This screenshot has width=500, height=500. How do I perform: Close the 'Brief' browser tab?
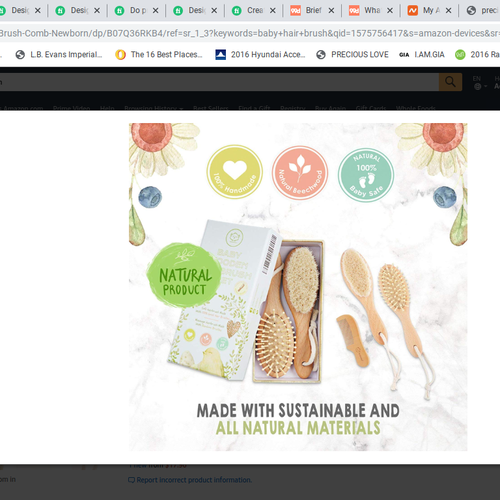(x=331, y=11)
